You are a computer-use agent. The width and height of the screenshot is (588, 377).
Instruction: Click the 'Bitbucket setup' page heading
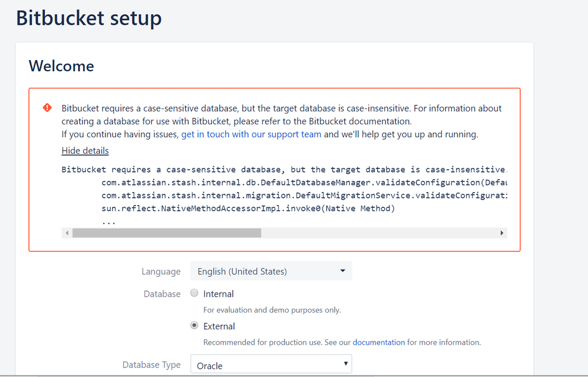(x=89, y=18)
